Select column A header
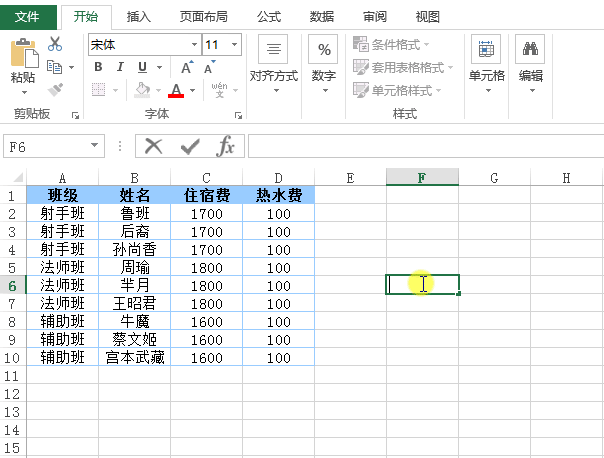604x458 pixels. point(62,178)
